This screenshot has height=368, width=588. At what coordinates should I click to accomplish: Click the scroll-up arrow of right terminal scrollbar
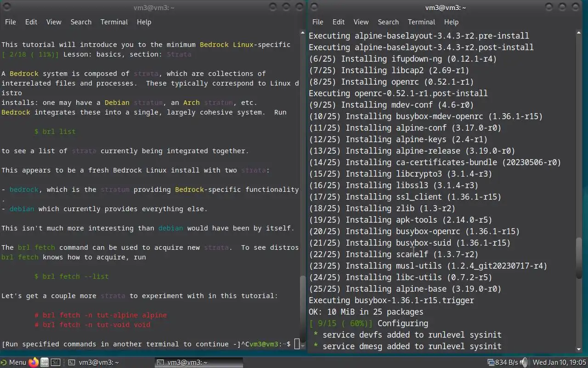579,33
